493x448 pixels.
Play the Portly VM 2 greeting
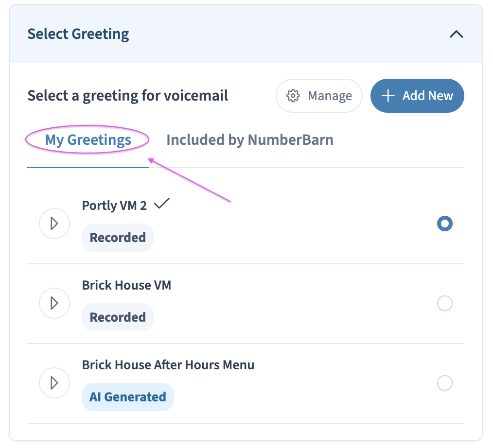pyautogui.click(x=54, y=224)
